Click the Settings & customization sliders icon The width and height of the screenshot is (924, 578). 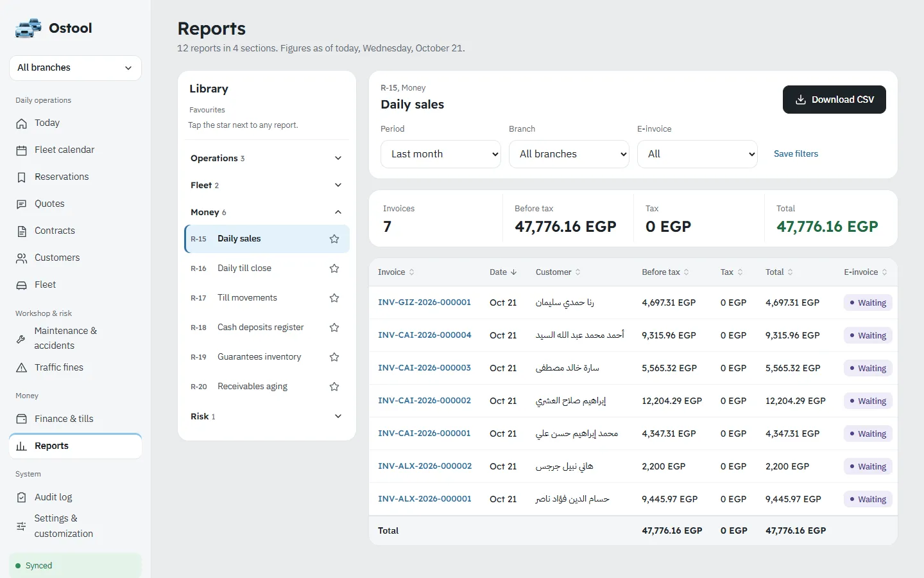coord(21,526)
